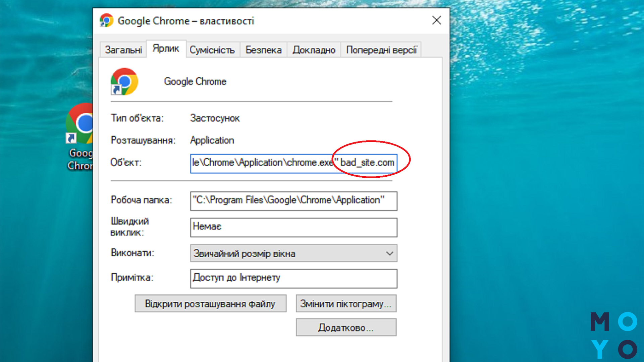Click the Google Chrome shortcut name text

[x=195, y=81]
